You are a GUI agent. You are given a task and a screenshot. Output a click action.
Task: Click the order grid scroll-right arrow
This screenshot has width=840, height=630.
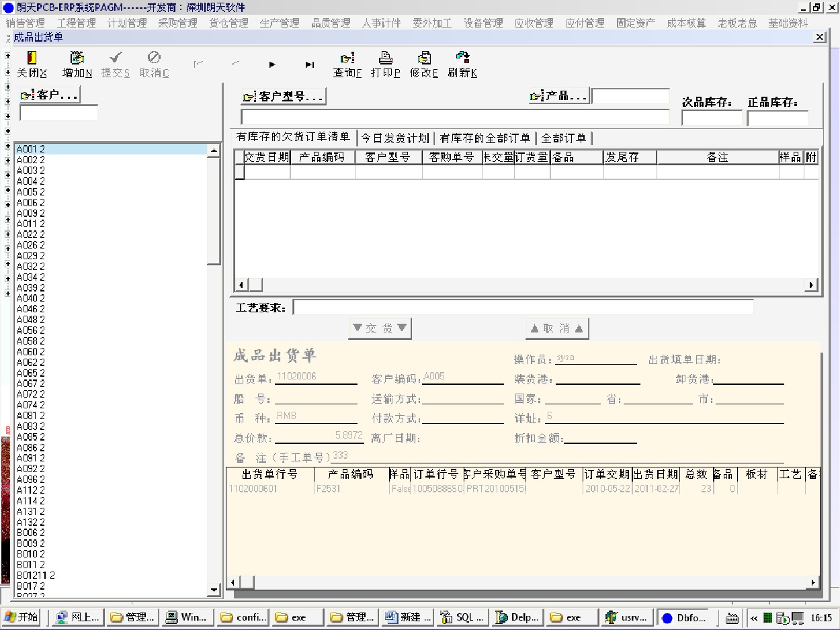(812, 285)
